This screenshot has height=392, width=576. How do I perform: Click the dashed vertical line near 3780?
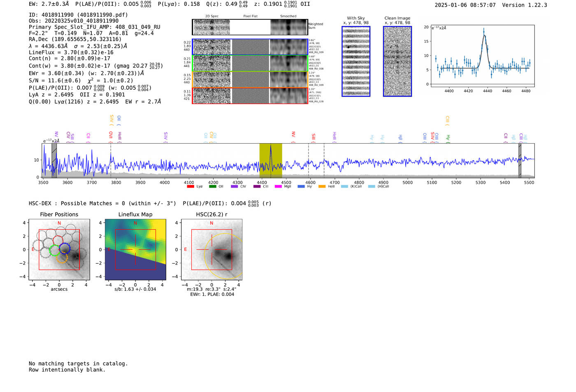tap(111, 160)
